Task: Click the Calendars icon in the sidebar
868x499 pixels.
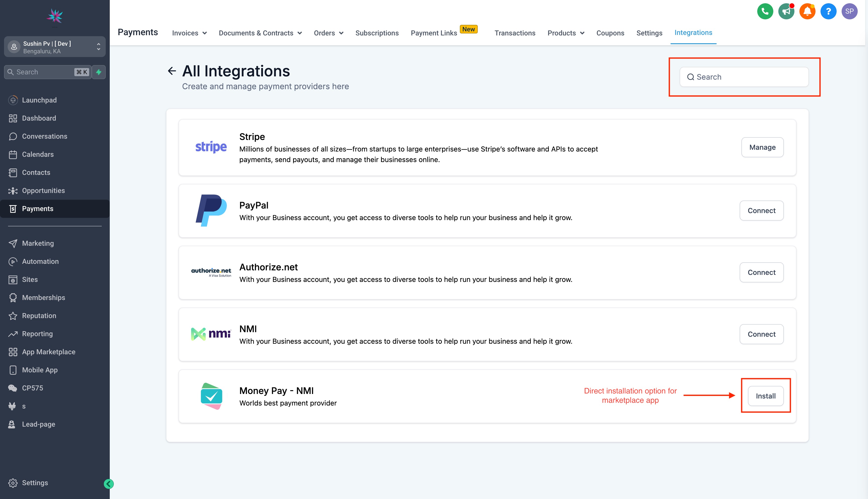Action: coord(13,155)
